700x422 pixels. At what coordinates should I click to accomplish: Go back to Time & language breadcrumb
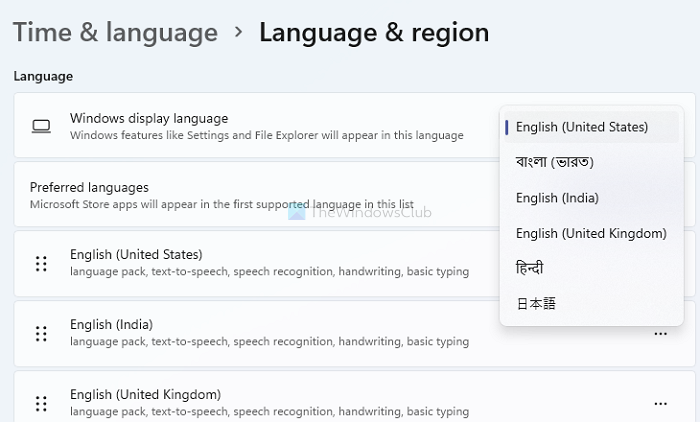click(x=115, y=33)
